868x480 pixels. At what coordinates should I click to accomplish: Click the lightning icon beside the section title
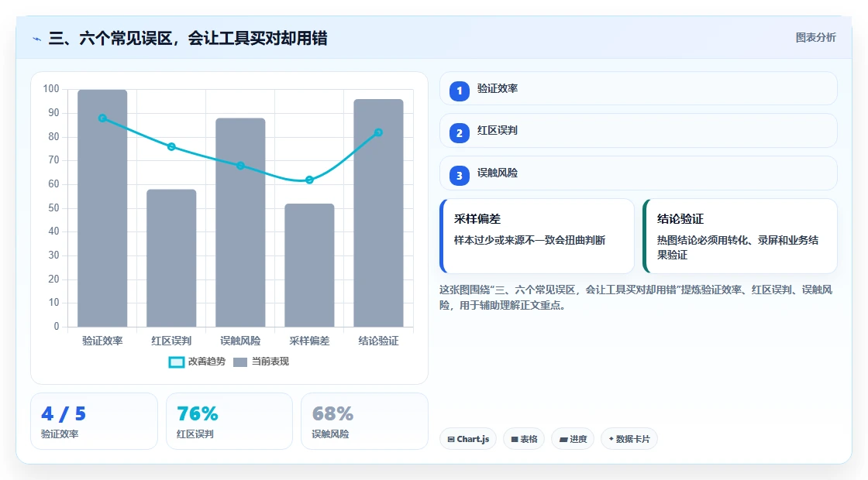point(37,39)
